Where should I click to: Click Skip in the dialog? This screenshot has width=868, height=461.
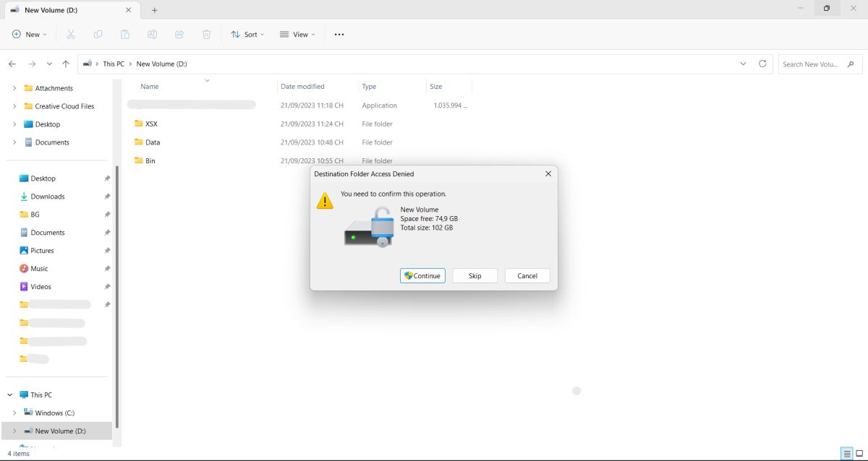(475, 276)
